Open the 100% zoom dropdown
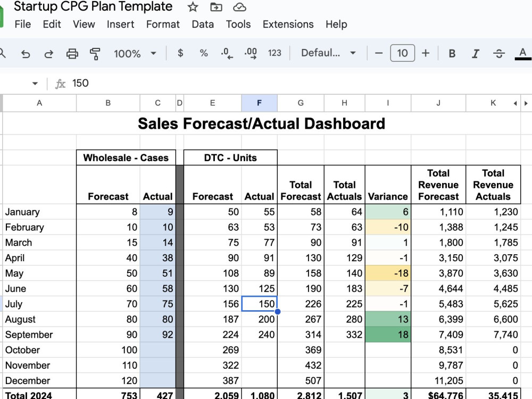 (x=135, y=53)
